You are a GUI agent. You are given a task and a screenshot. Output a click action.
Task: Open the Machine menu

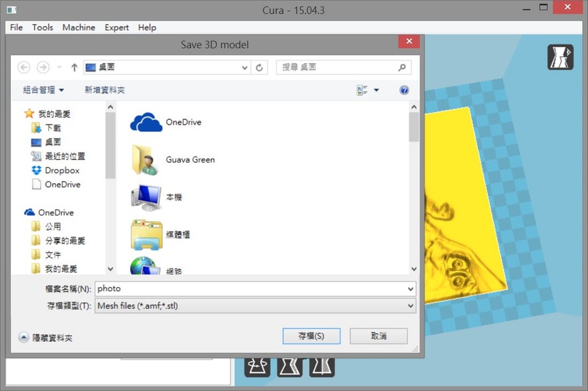[x=79, y=28]
